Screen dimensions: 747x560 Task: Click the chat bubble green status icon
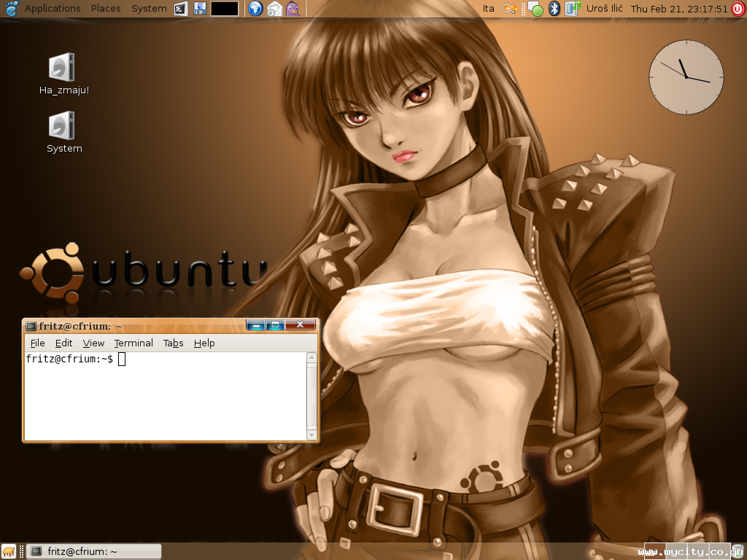[536, 9]
